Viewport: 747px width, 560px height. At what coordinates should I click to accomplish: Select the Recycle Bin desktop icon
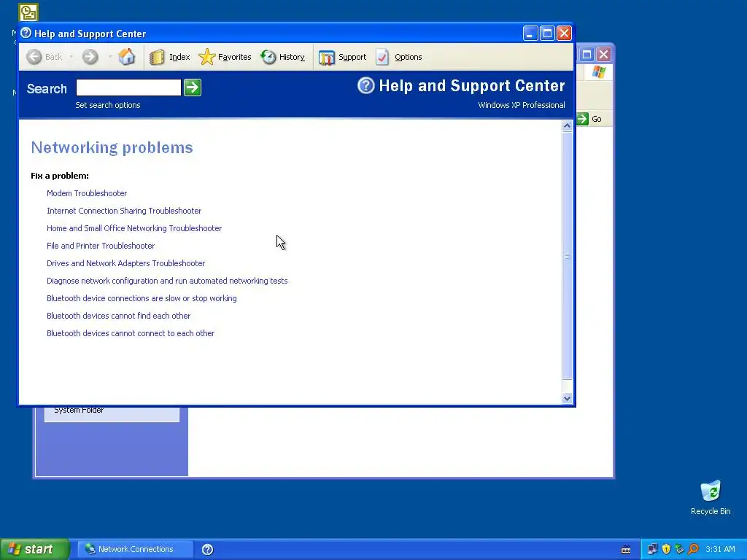point(711,497)
